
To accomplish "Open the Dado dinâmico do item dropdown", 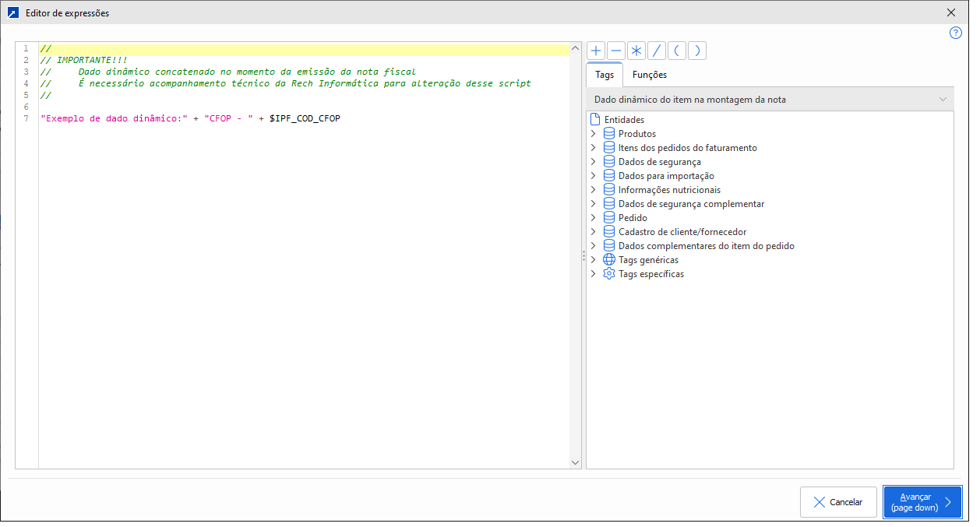I will (770, 100).
